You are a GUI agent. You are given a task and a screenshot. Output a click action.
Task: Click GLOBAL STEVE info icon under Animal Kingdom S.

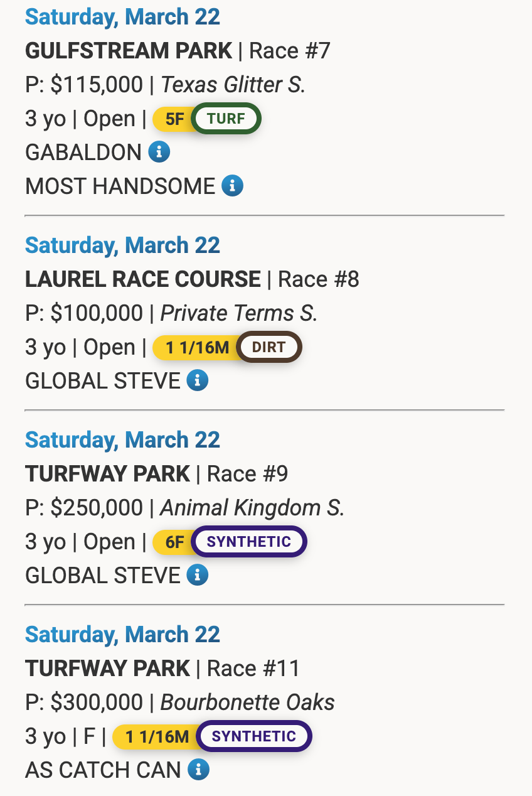(198, 575)
